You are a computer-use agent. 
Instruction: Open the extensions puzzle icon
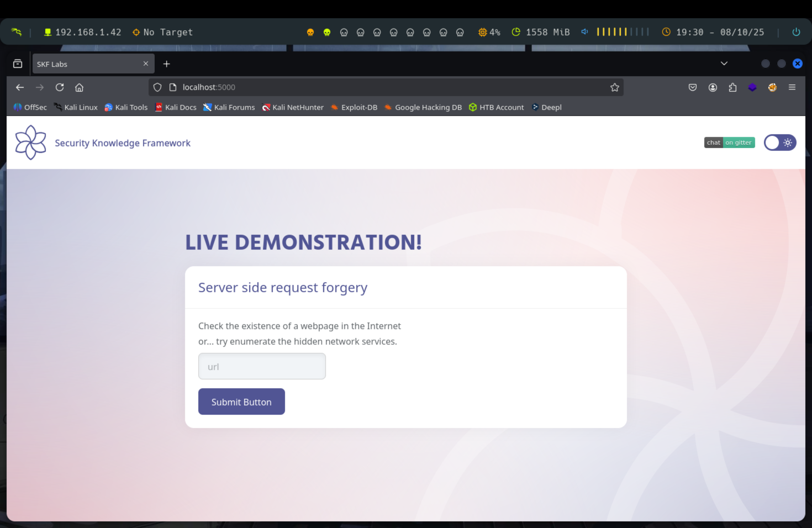tap(732, 88)
